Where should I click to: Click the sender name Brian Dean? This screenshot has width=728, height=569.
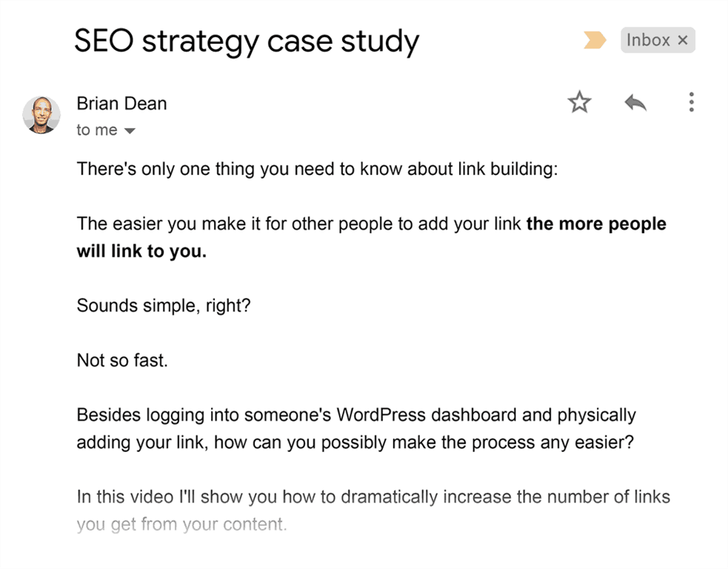pos(121,103)
